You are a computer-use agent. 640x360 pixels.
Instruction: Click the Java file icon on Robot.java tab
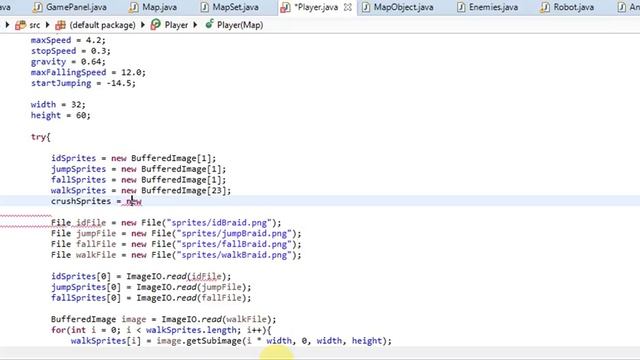(545, 7)
